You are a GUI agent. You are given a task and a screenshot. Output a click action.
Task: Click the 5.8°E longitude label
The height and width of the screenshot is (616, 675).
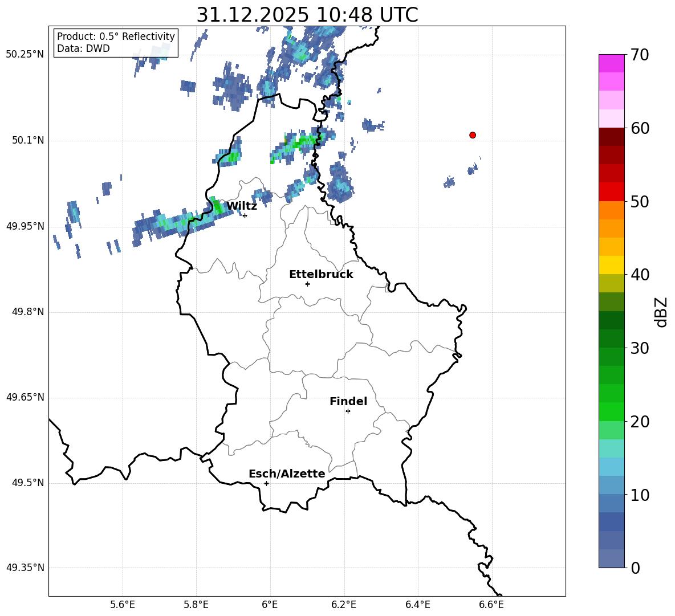pos(196,605)
